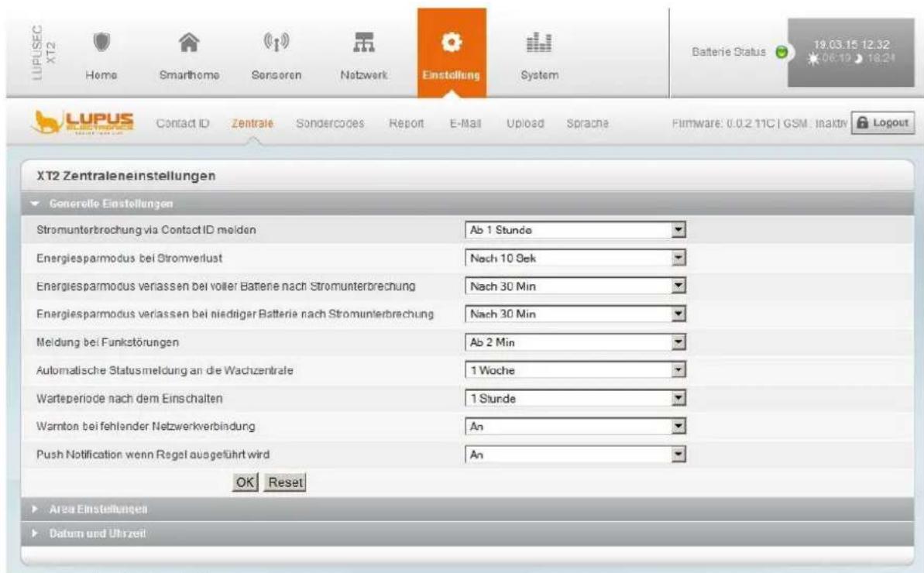This screenshot has height=573, width=924.
Task: Click the Batterie Status label
Action: [x=729, y=52]
